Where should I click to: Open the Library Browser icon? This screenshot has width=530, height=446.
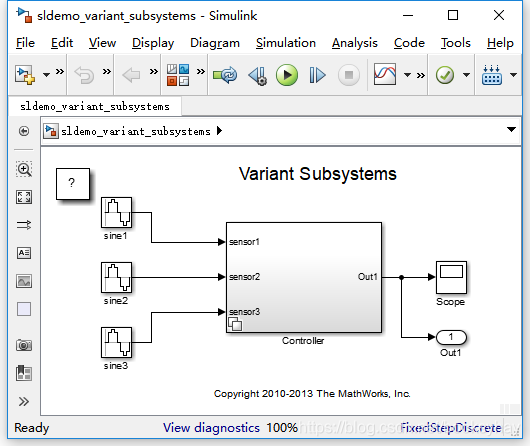pos(178,75)
